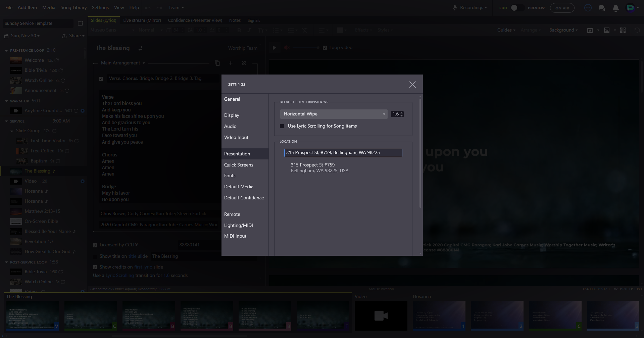
Task: Uncheck Licensed by CCLI
Action: tap(95, 245)
